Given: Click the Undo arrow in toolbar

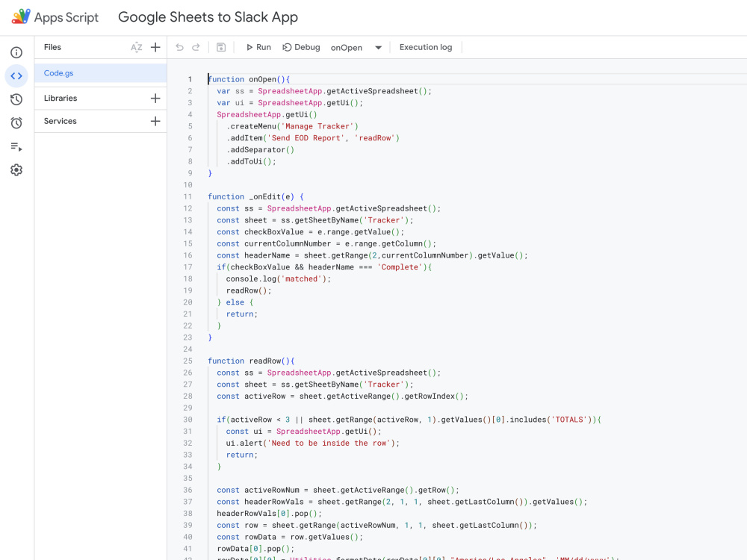Looking at the screenshot, I should [179, 47].
